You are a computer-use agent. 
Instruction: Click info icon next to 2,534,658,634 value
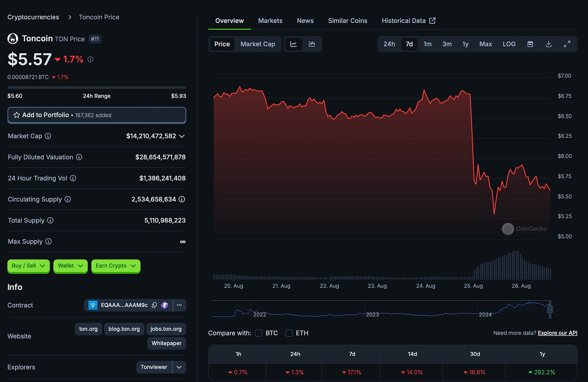(182, 199)
